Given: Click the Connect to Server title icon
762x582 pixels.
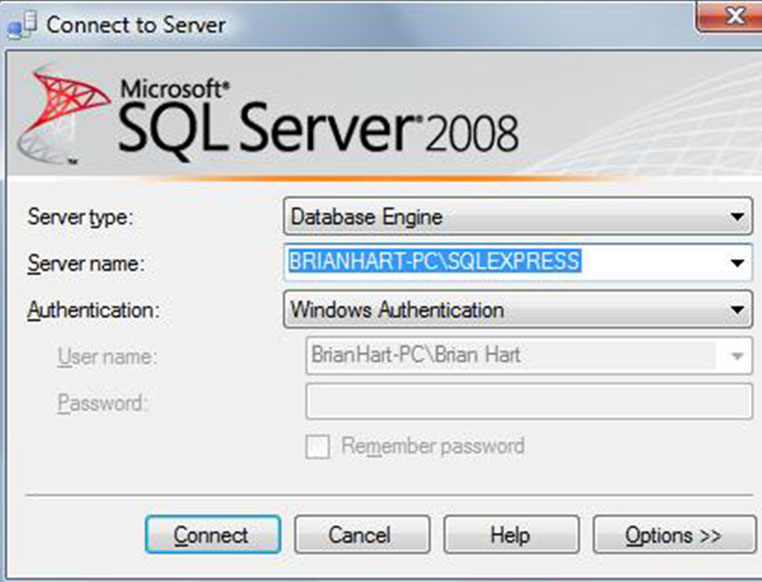Looking at the screenshot, I should 22,25.
